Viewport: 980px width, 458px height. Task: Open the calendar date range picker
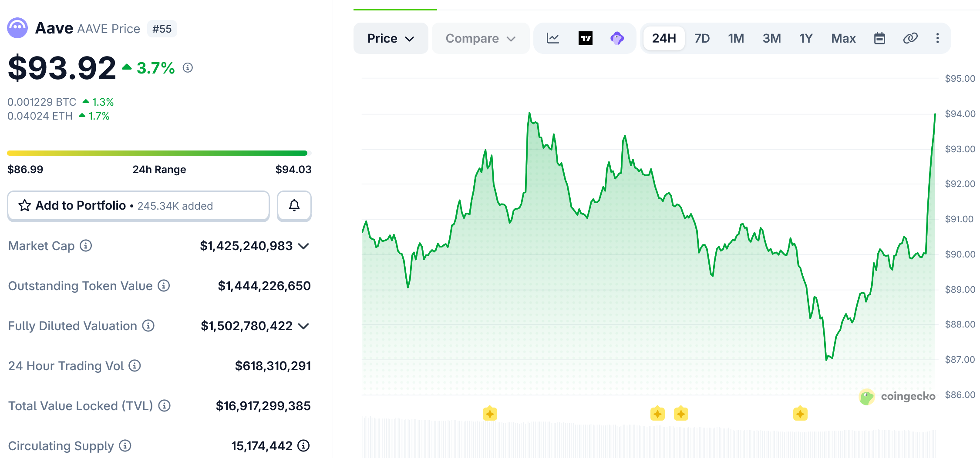[879, 38]
